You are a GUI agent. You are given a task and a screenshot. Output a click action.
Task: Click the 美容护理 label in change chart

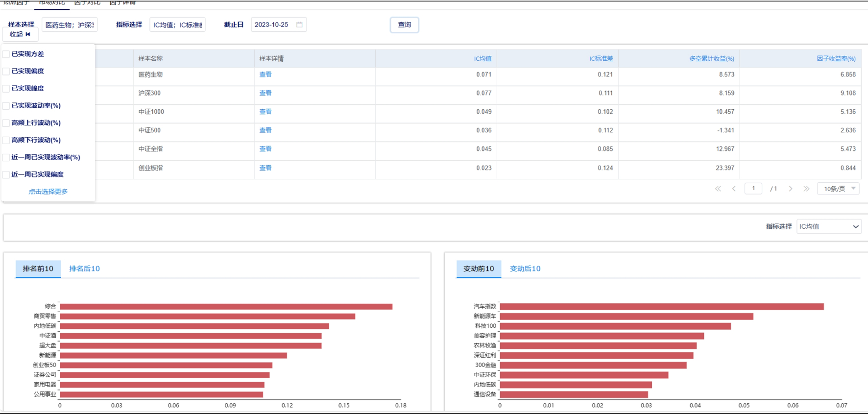(x=485, y=336)
